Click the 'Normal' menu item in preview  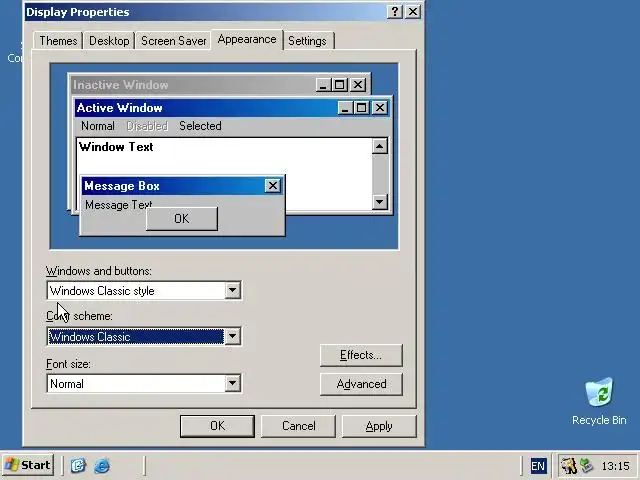(98, 126)
